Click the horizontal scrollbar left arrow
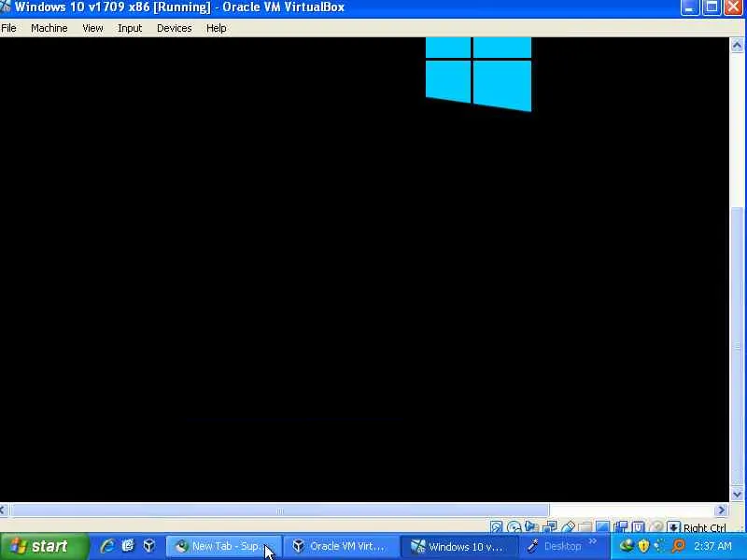Screen dimensions: 747x560 point(3,511)
